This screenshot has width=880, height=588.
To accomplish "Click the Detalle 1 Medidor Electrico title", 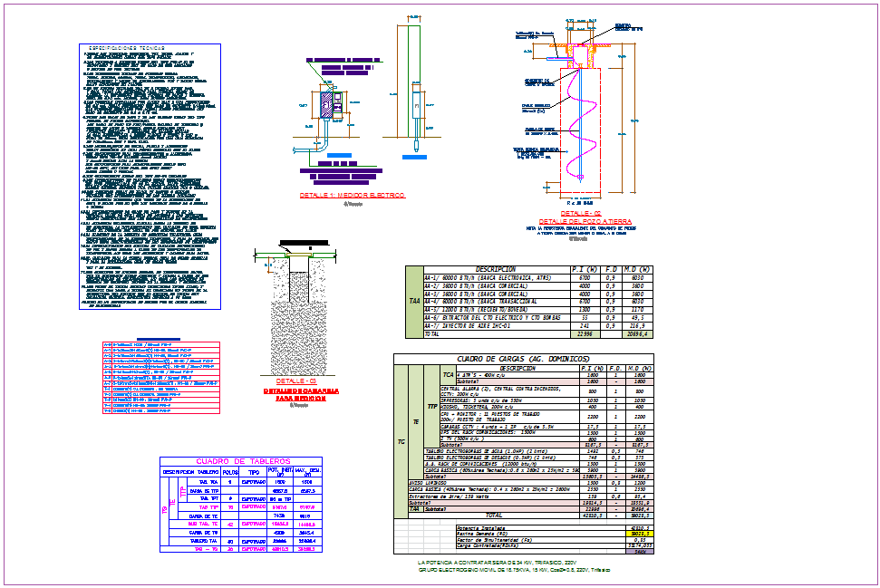I will (x=352, y=195).
